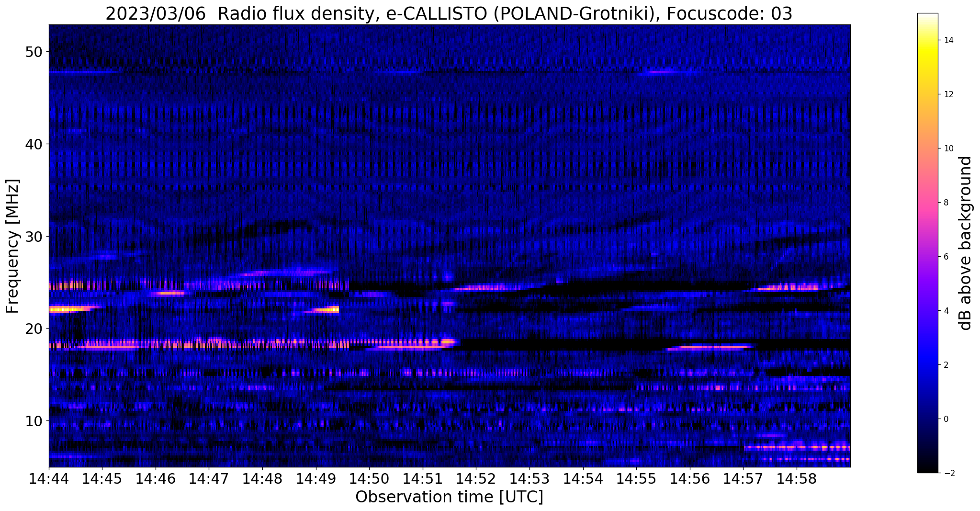Click the 14:54 time tick label
This screenshot has width=980, height=511.
(583, 478)
